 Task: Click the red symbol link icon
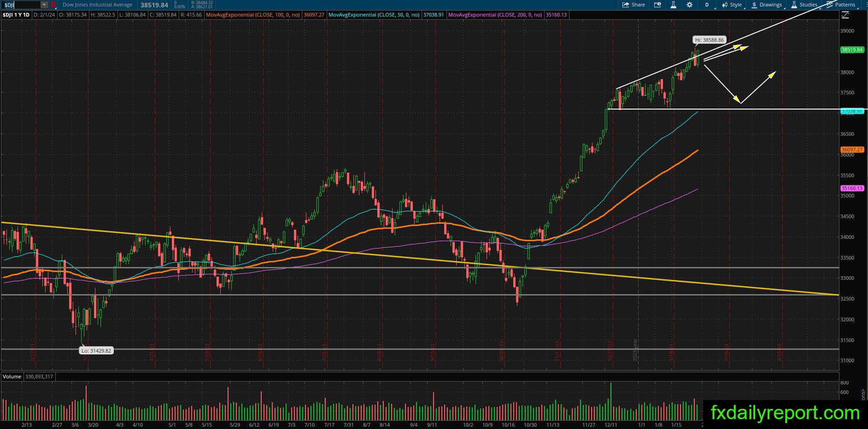tap(53, 5)
